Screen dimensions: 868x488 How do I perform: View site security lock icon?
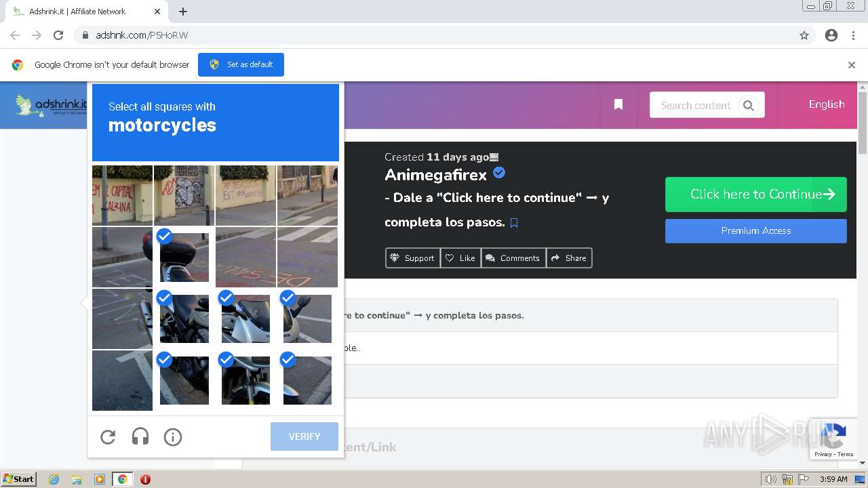pos(85,35)
